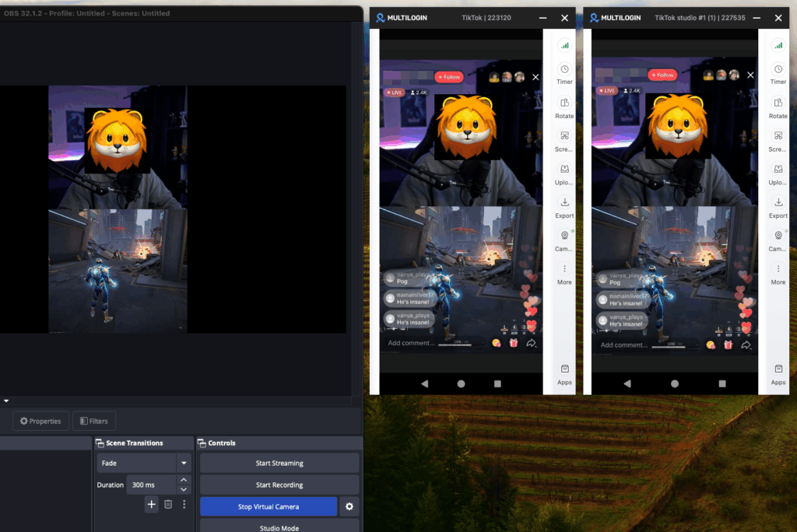
Task: Tap Android home button in TikTok studio window
Action: click(675, 383)
